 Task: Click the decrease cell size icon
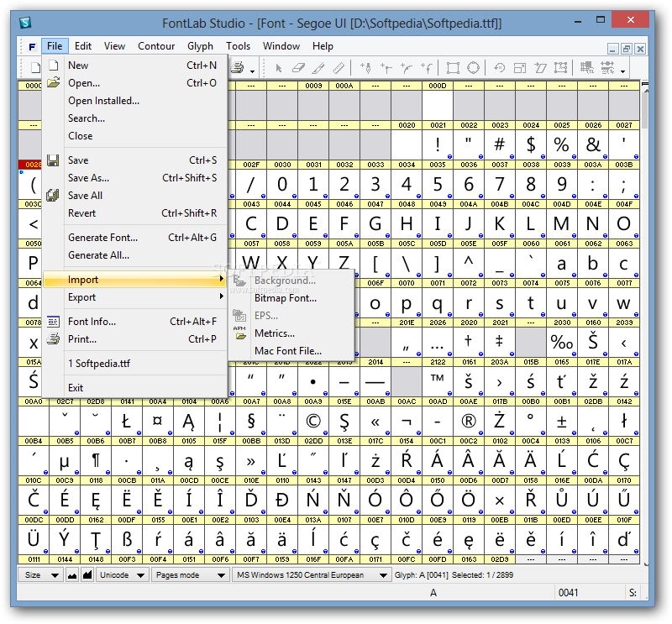[x=72, y=575]
